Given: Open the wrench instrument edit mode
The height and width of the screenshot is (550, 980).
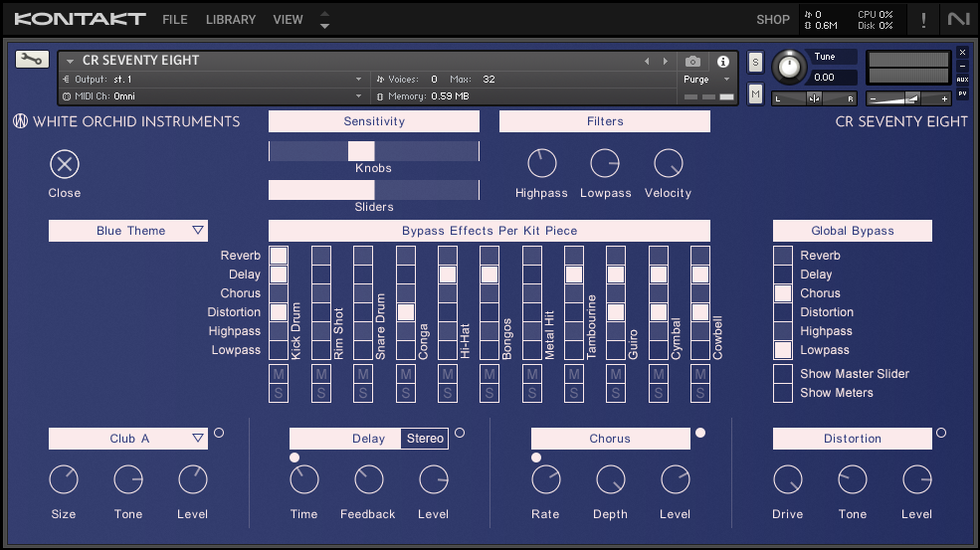Looking at the screenshot, I should click(32, 60).
